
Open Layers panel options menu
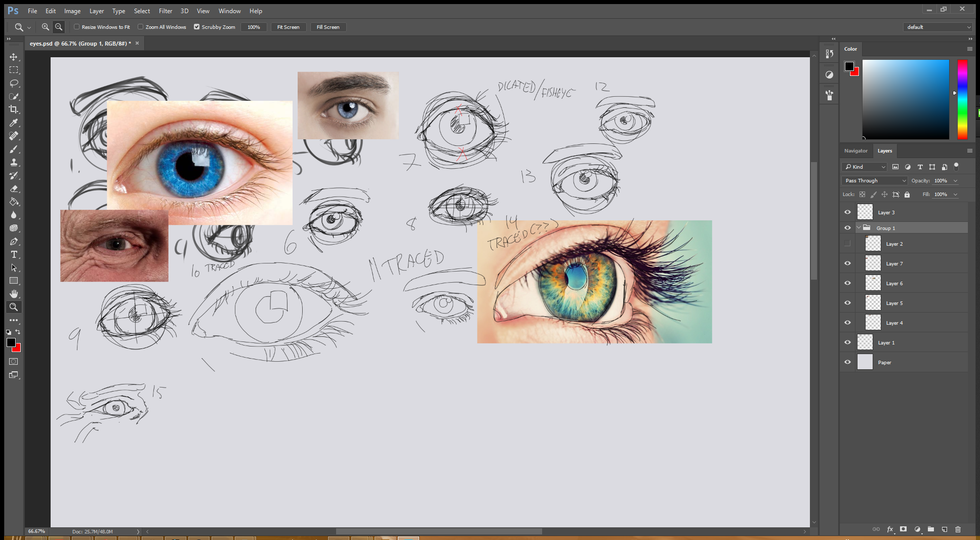click(969, 150)
